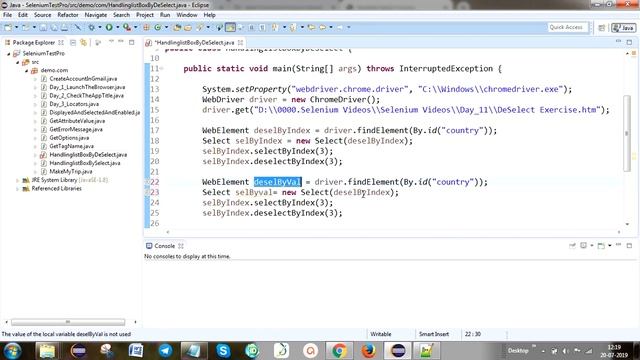Open Chrome from the taskbar

click(x=339, y=351)
